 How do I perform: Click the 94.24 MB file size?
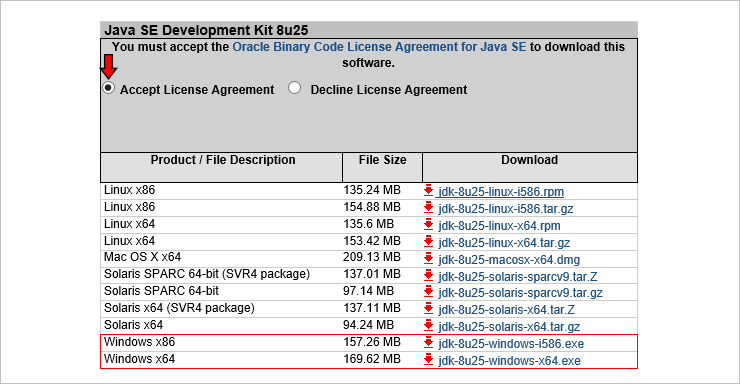click(x=369, y=325)
